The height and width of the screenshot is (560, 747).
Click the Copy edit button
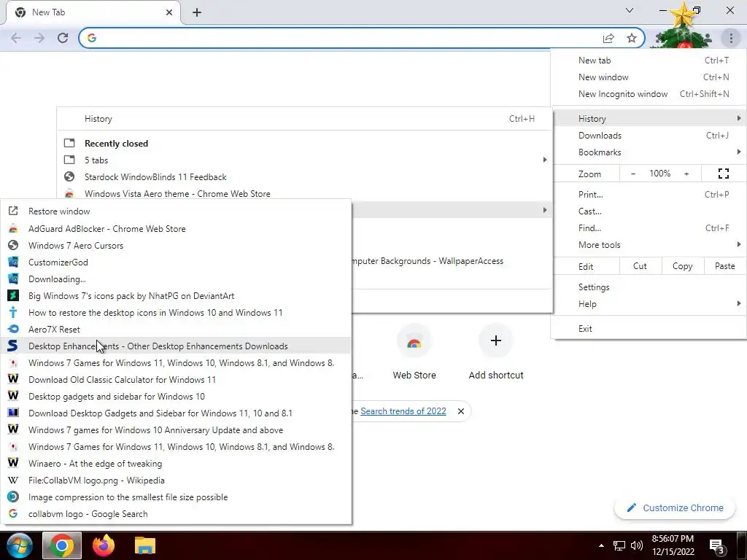[x=682, y=266]
